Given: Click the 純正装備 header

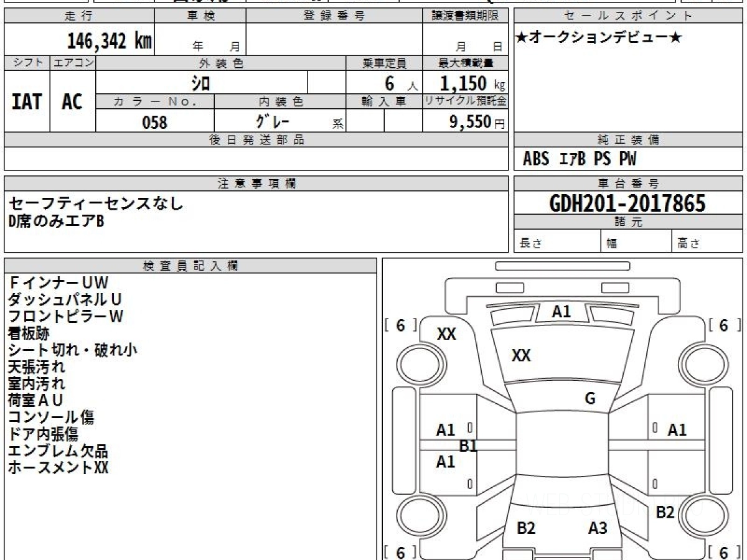Looking at the screenshot, I should pos(629,140).
